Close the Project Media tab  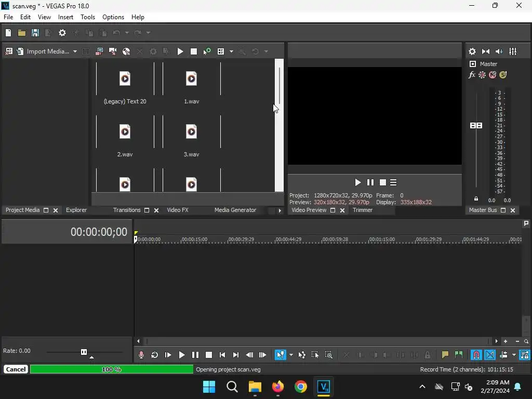pyautogui.click(x=56, y=210)
